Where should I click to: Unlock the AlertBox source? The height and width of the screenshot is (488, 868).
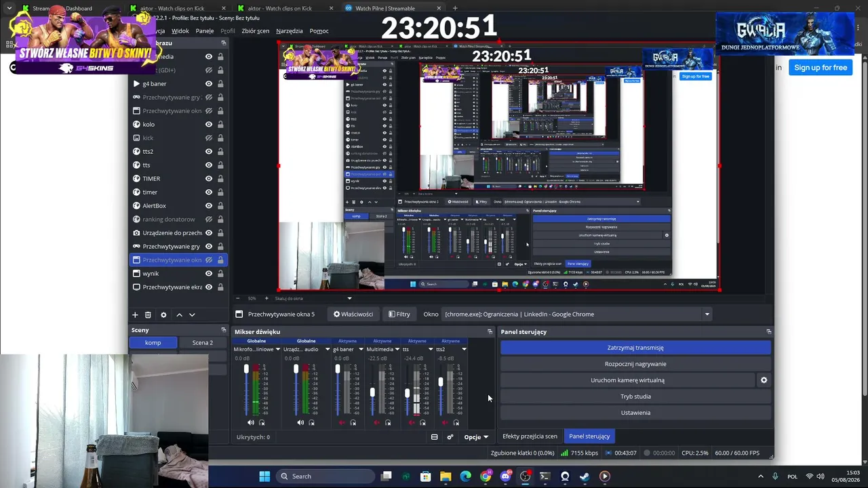point(220,206)
